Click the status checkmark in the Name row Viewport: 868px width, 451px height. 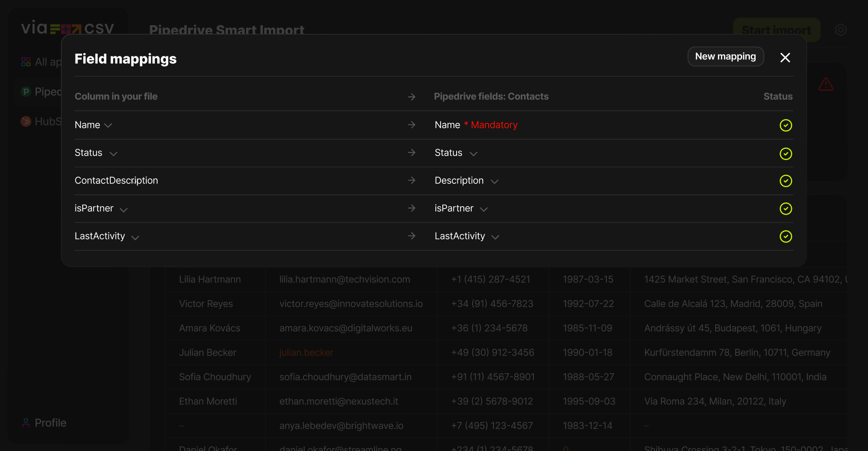pos(786,125)
